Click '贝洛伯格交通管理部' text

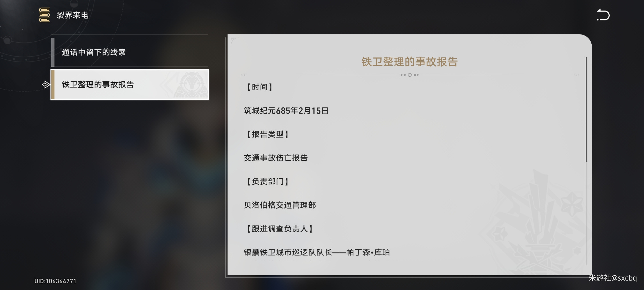coord(280,205)
